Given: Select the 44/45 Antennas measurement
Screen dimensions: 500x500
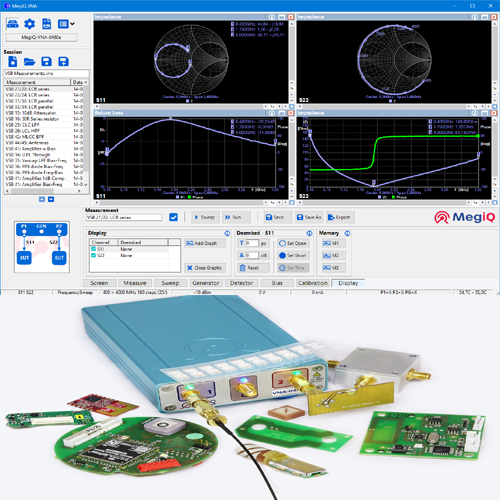Looking at the screenshot, I should coord(44,143).
